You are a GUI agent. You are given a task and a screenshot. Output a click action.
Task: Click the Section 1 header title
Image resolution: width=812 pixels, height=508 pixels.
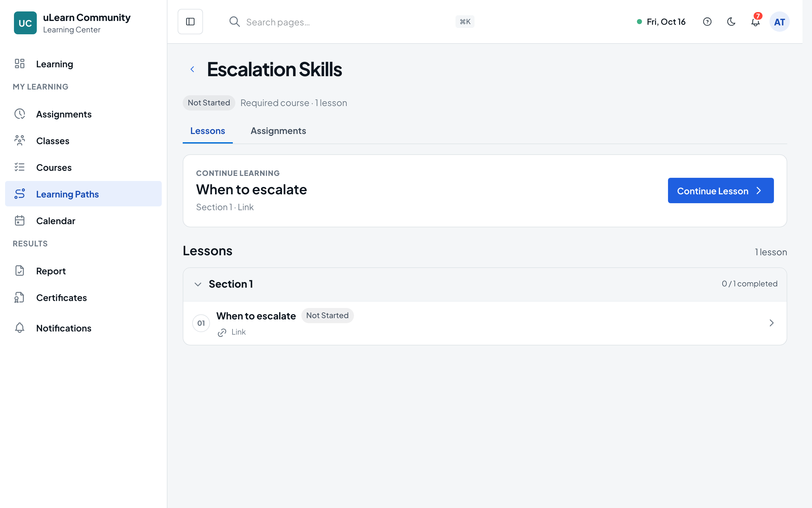point(231,284)
